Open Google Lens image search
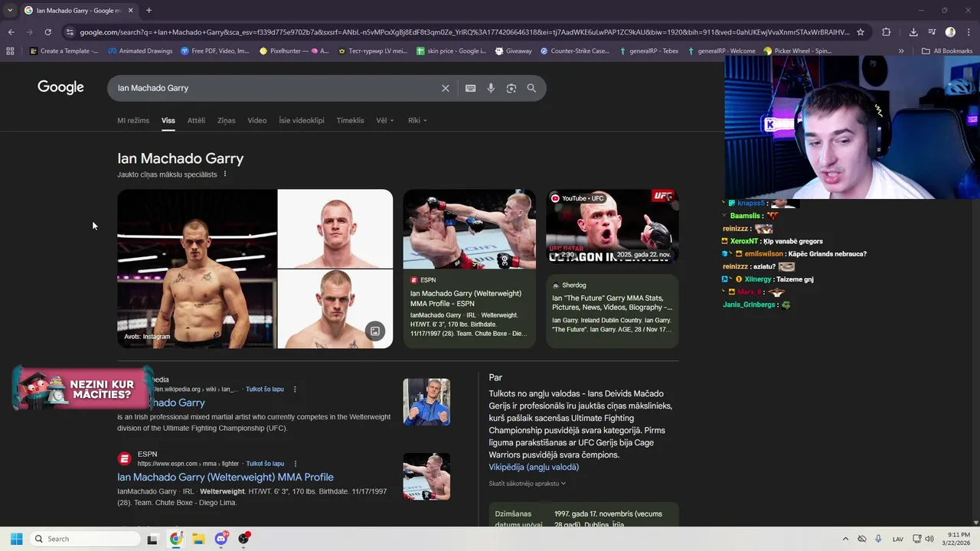Screen dimensions: 980x551 click(511, 88)
